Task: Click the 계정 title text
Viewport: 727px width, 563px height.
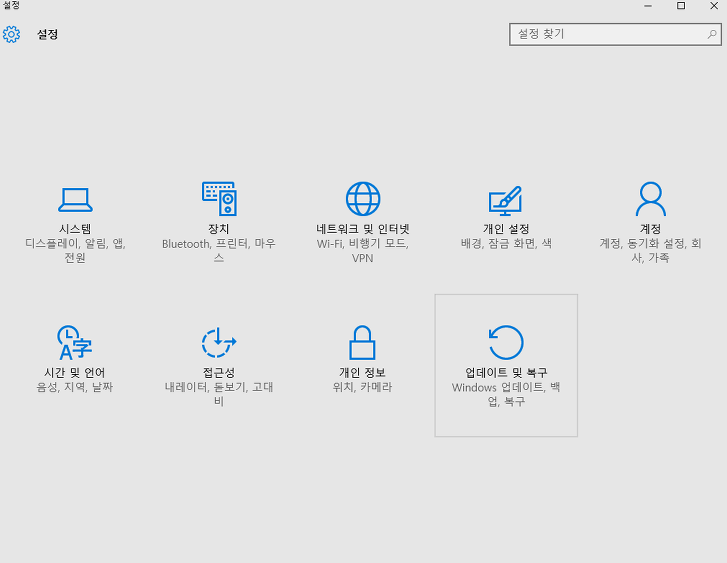Action: pos(650,229)
